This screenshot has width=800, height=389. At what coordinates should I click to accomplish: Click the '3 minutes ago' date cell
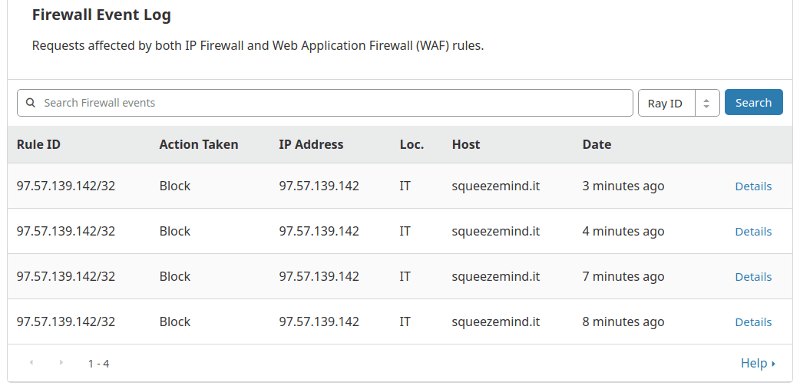pos(623,186)
